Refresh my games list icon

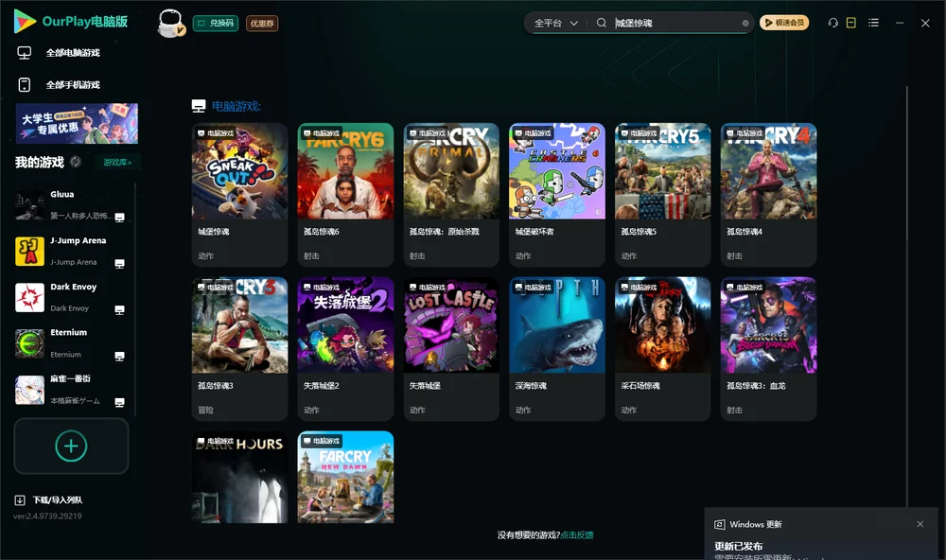[x=76, y=162]
